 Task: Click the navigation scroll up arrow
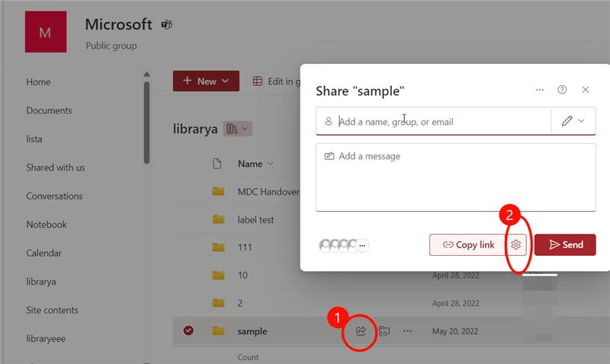(x=146, y=74)
